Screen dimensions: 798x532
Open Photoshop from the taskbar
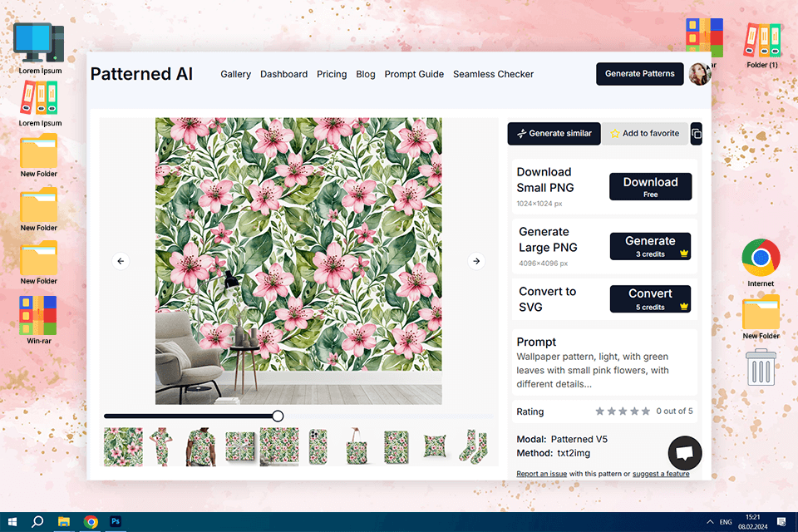click(x=116, y=522)
